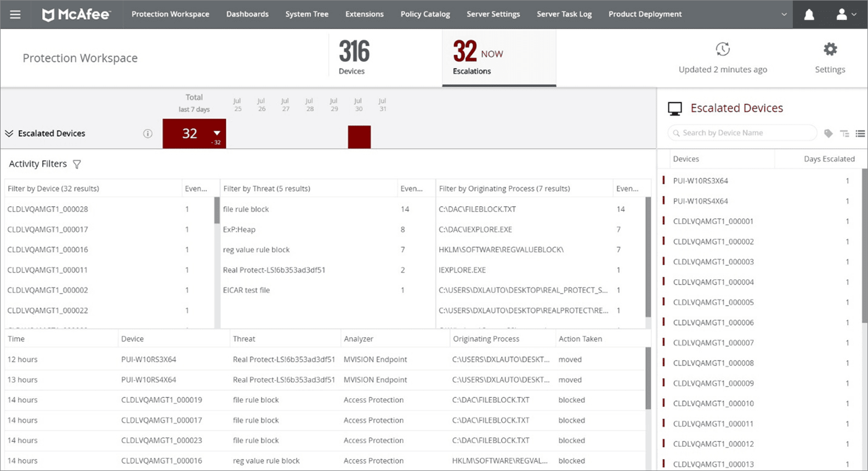Select device filter CLDLVQAMGT1_000028
Viewport: 868px width, 471px height.
48,209
